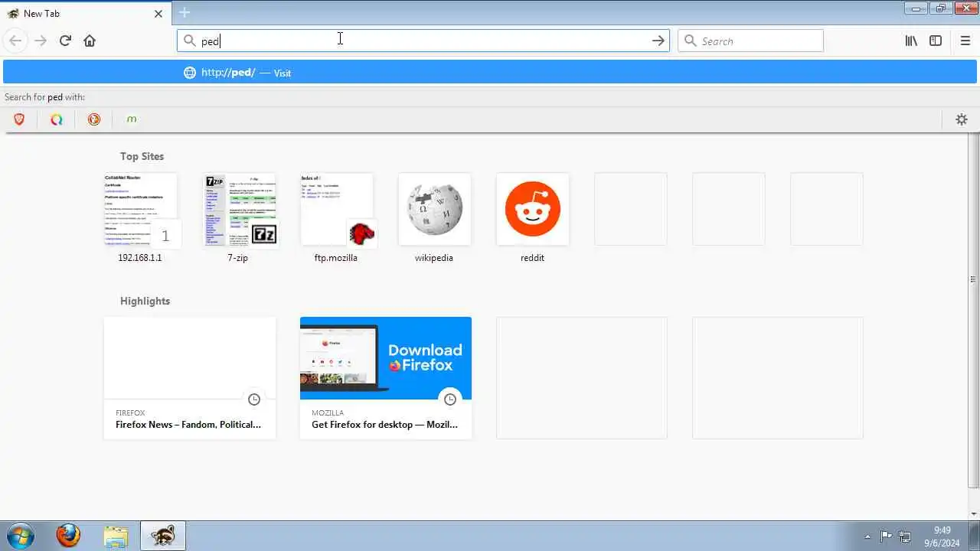This screenshot has height=551, width=980.
Task: Click the Forward navigation arrow
Action: tap(41, 41)
